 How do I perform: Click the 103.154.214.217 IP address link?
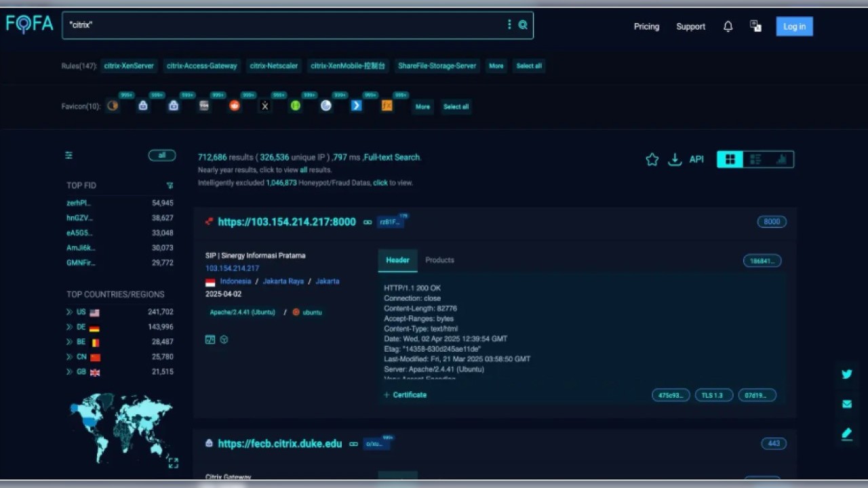(232, 268)
